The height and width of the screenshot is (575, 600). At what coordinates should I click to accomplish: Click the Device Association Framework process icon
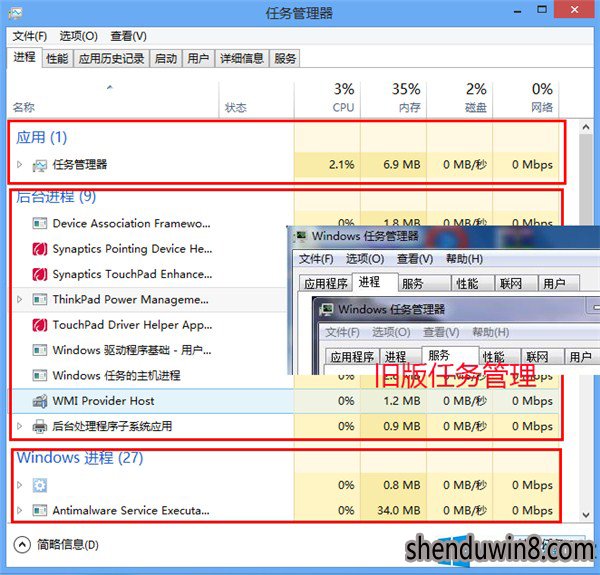[x=40, y=223]
